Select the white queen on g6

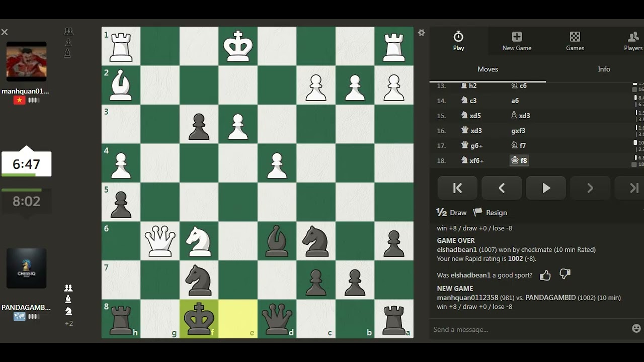[x=160, y=241]
